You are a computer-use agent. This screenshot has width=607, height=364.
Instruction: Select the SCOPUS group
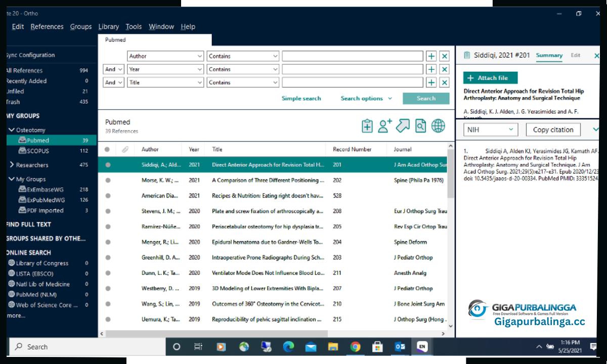click(x=52, y=151)
